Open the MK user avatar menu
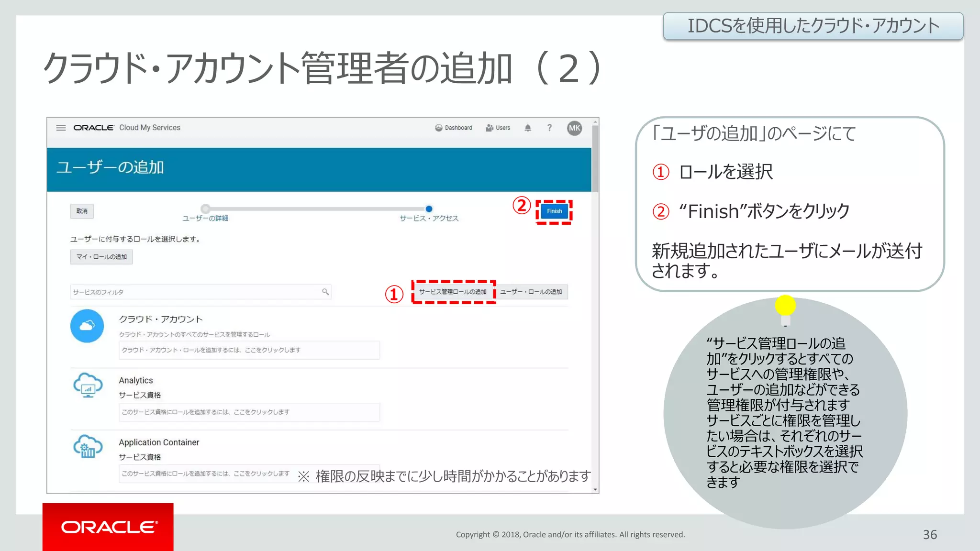The width and height of the screenshot is (980, 551). coord(574,128)
